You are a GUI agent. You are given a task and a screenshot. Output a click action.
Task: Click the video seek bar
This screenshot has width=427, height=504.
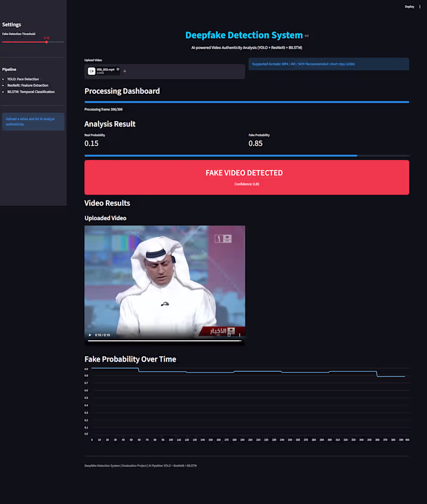(x=164, y=341)
